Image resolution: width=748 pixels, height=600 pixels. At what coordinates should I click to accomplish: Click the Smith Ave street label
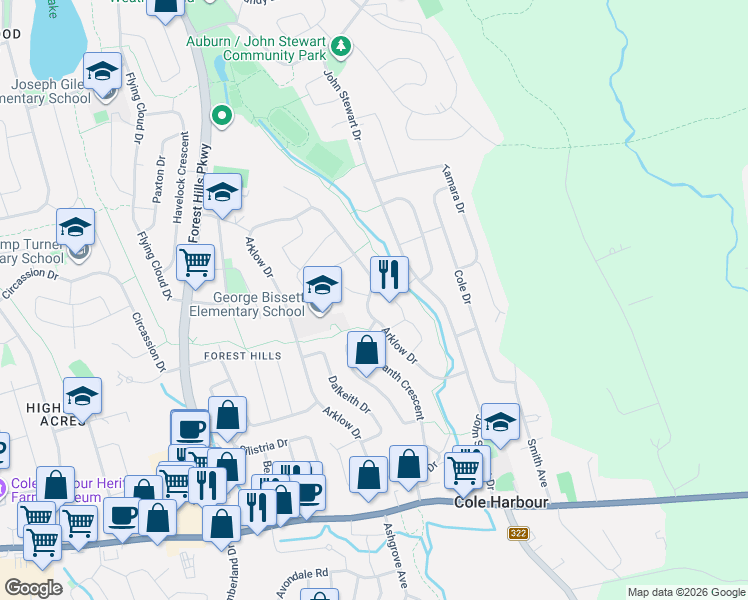pos(537,463)
